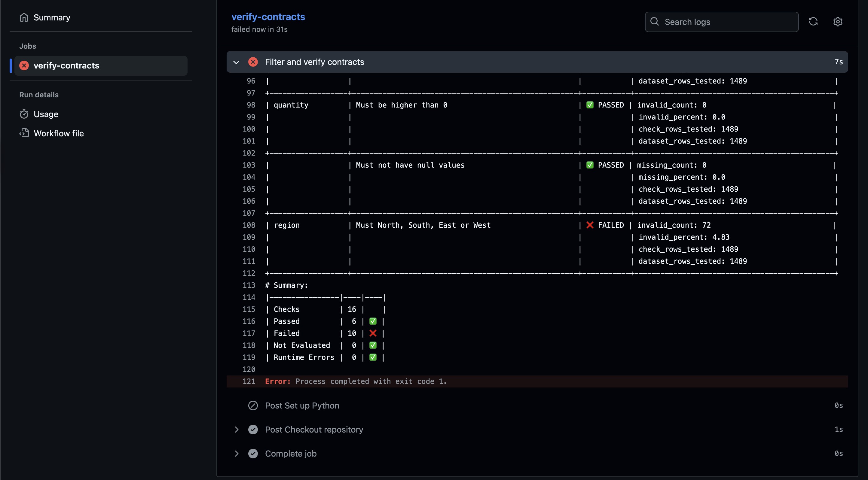The height and width of the screenshot is (480, 868).
Task: Click the Usage stopwatch icon
Action: (24, 114)
